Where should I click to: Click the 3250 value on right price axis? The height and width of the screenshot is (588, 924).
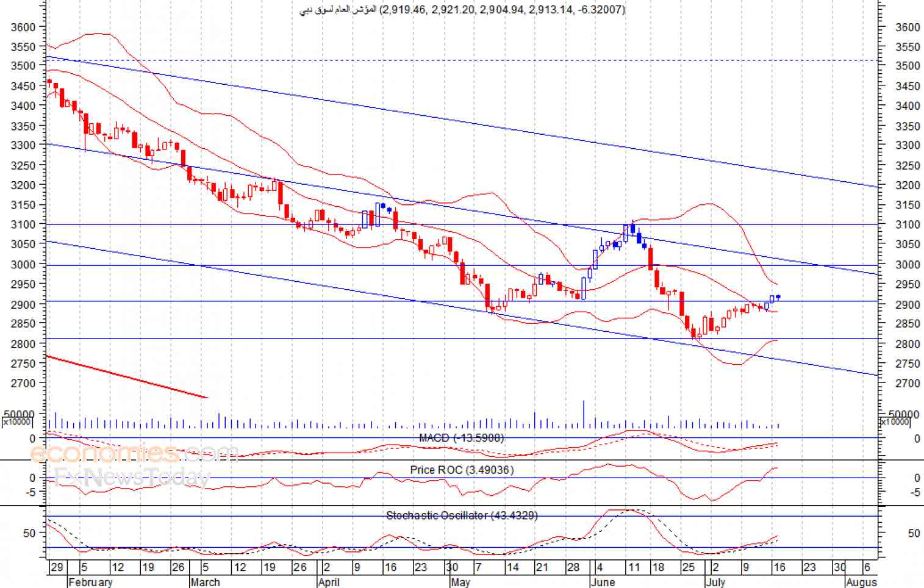coord(908,165)
